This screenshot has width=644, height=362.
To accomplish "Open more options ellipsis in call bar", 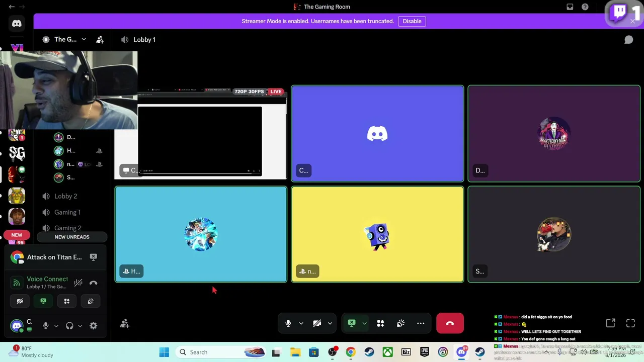I will (421, 323).
